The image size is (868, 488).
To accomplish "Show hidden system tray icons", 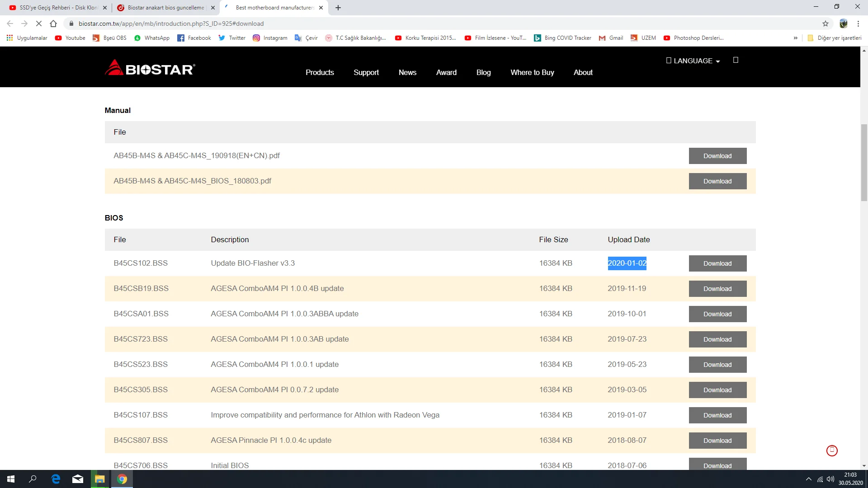I will pos(808,479).
